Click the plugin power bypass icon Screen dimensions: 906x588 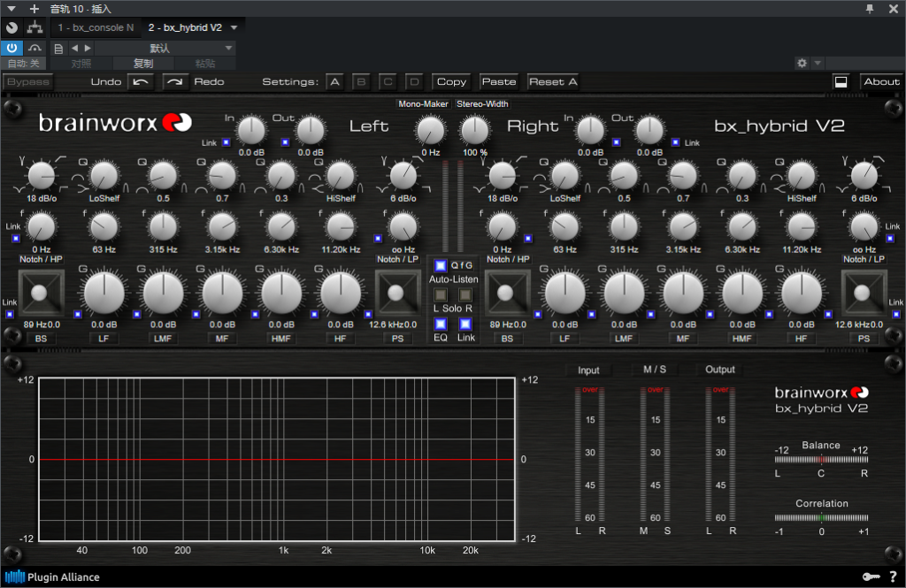(13, 48)
